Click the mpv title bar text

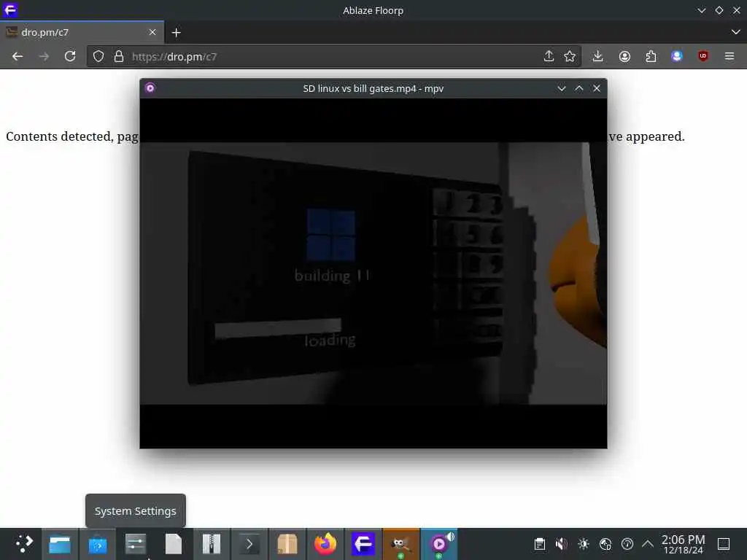pyautogui.click(x=373, y=88)
